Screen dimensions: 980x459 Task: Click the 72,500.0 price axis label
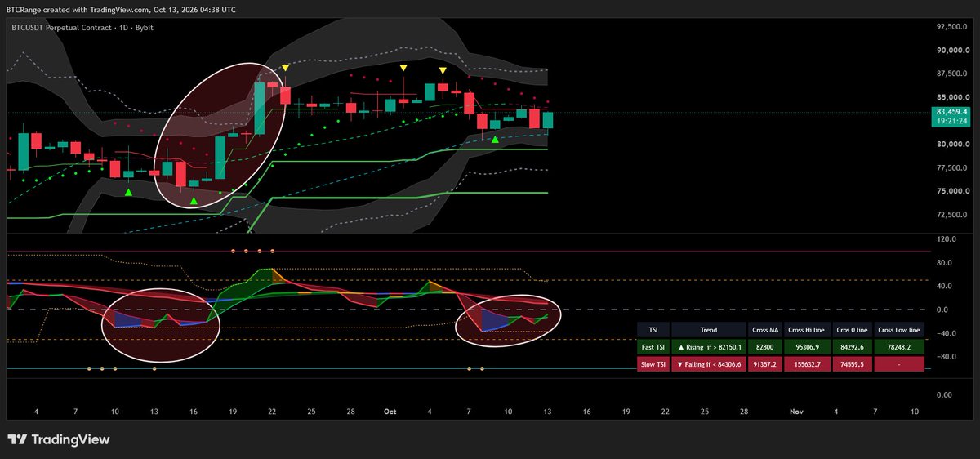click(x=952, y=215)
